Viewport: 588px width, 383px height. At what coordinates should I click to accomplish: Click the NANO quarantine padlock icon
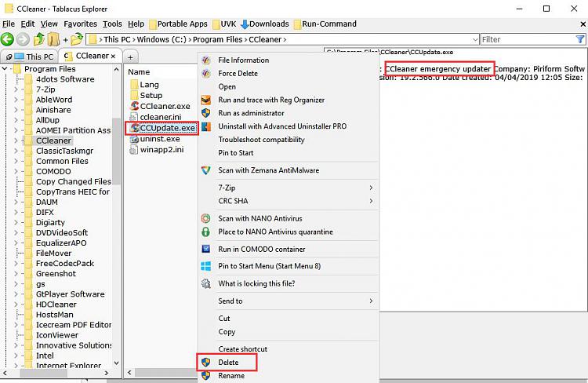(x=206, y=232)
